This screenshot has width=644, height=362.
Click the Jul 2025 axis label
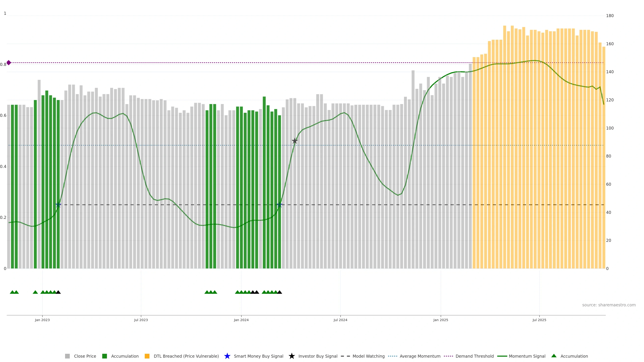coord(539,320)
